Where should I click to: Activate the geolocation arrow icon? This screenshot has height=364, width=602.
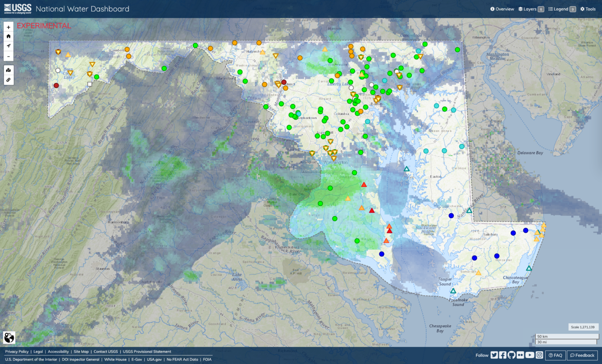[x=8, y=46]
